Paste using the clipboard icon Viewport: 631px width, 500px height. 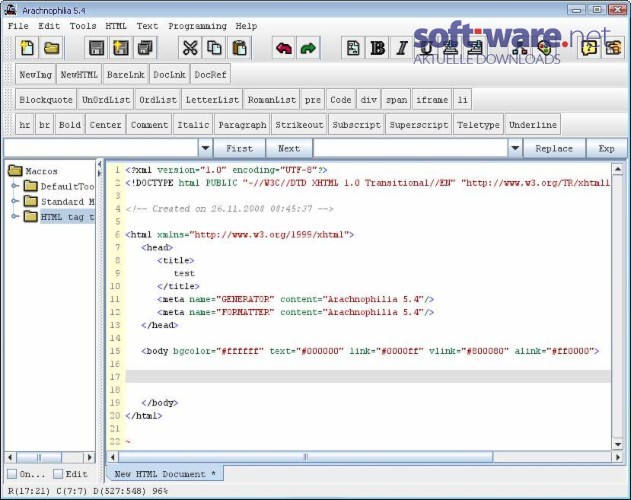[239, 48]
